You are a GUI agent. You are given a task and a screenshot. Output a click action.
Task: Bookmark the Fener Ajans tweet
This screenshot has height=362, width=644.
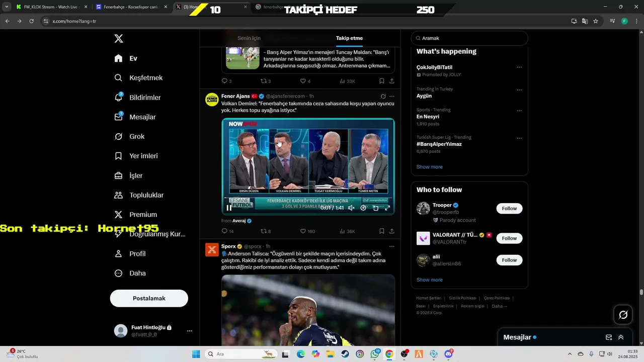tap(381, 231)
